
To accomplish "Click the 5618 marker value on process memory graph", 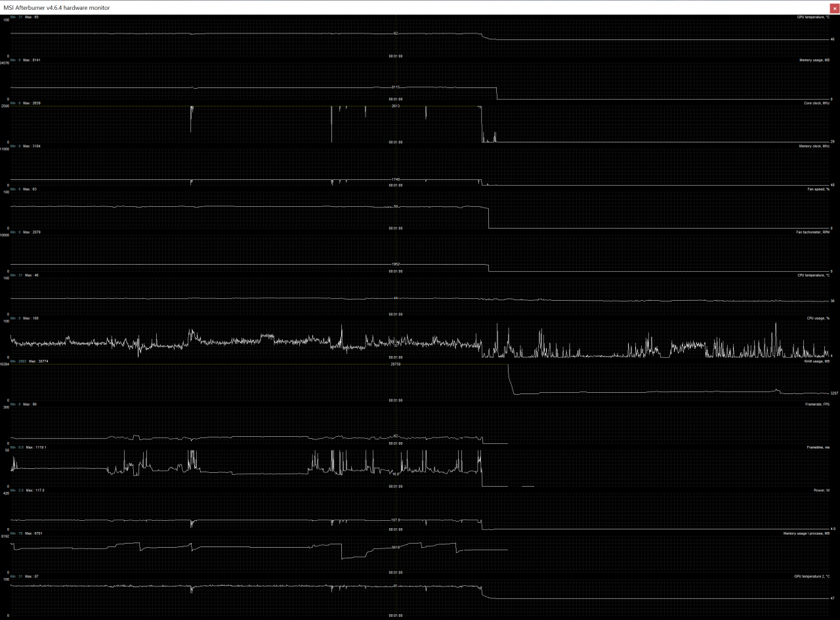I will 396,547.
